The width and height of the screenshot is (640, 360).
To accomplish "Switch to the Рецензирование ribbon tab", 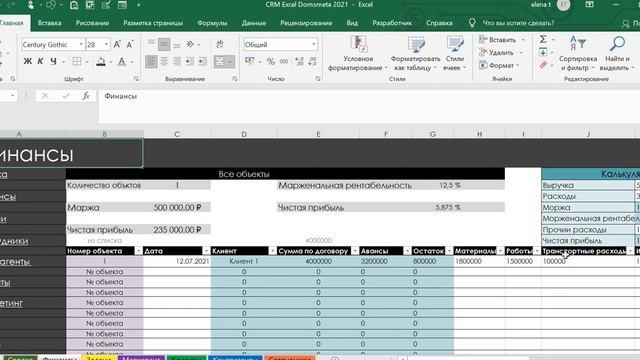I will (x=306, y=23).
